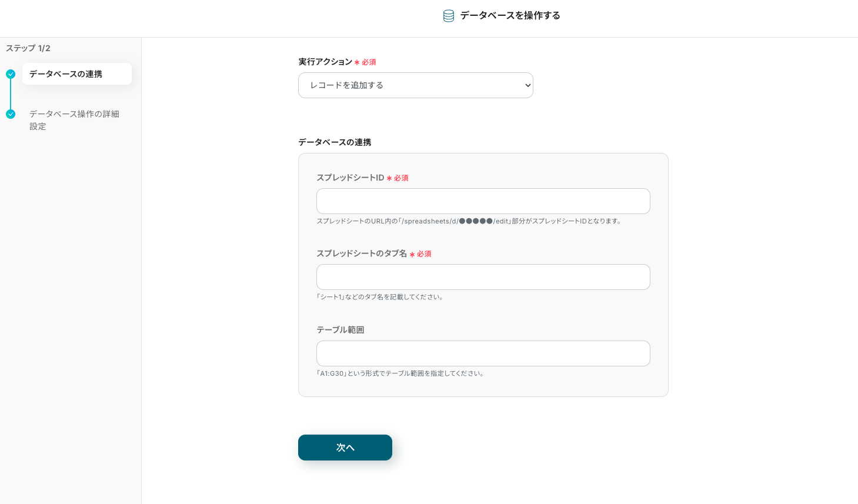Click the second step checkmark circle icon
This screenshot has width=858, height=504.
11,114
